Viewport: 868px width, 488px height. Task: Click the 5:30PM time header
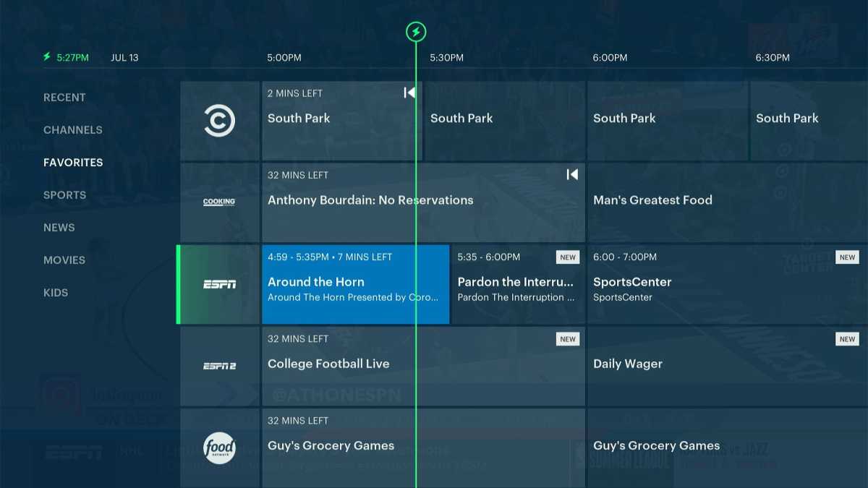point(447,58)
